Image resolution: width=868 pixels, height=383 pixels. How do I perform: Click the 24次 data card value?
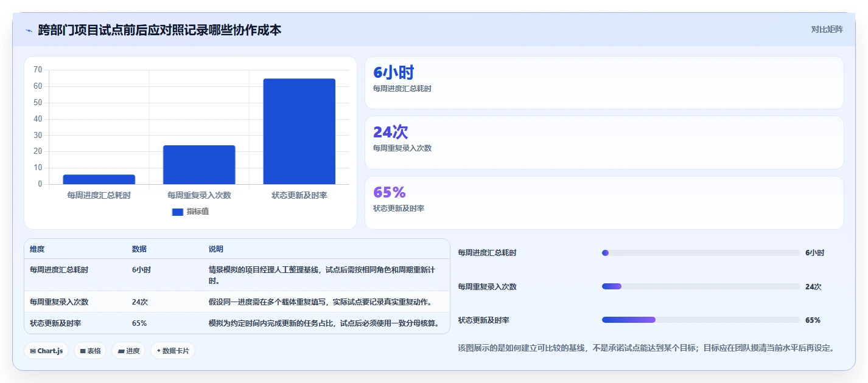[x=391, y=132]
